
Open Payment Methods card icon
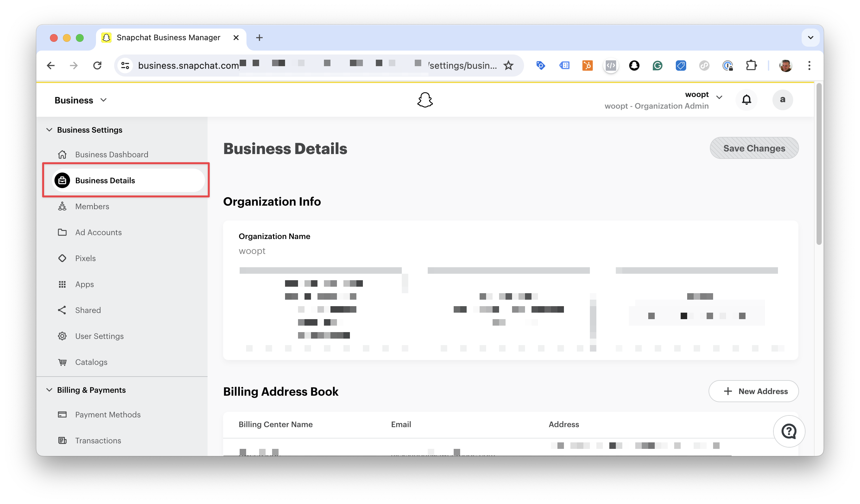pyautogui.click(x=62, y=414)
